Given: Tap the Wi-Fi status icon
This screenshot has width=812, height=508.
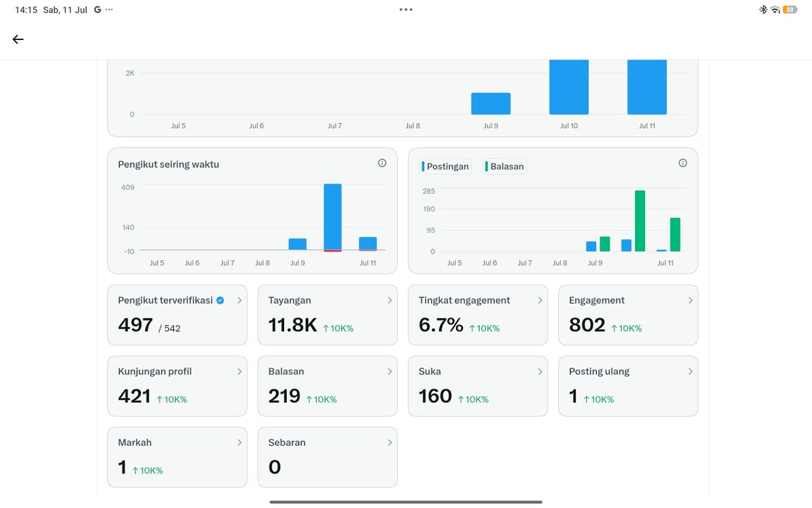Looking at the screenshot, I should [775, 10].
